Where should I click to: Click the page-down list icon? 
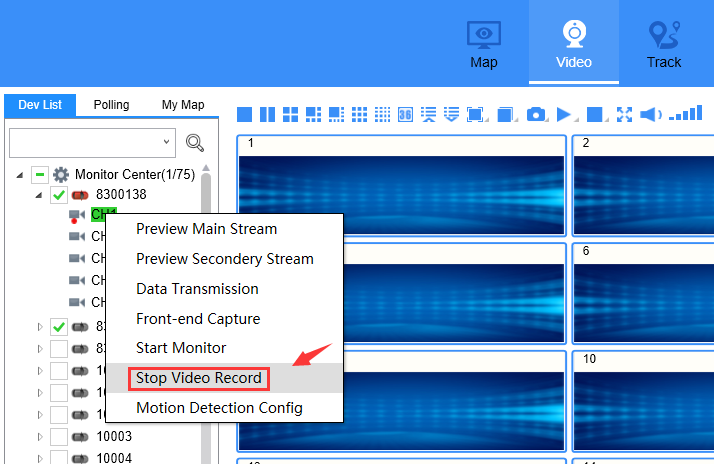tap(451, 114)
